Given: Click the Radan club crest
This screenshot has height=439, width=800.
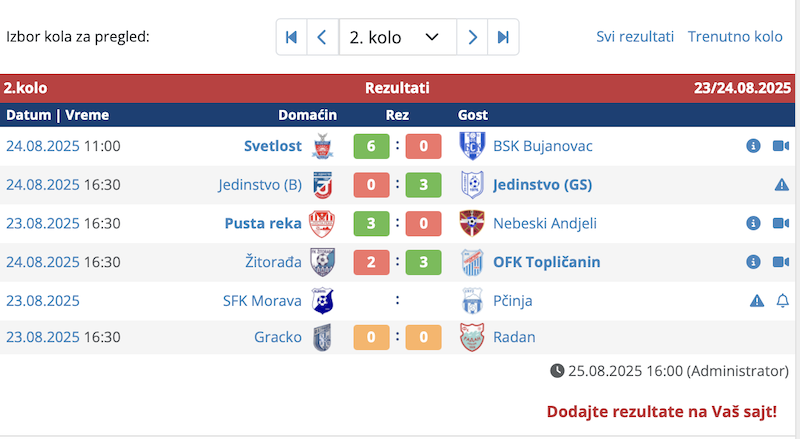Looking at the screenshot, I should (472, 337).
